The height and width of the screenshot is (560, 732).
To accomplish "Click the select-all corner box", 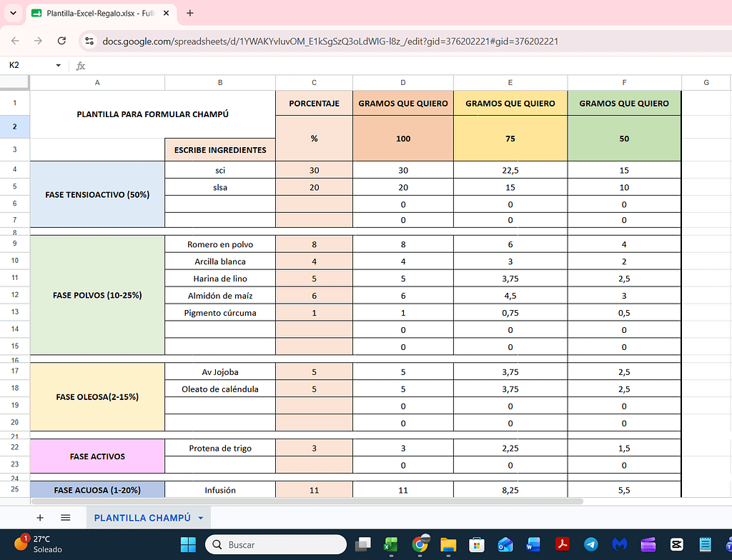I will coord(14,82).
